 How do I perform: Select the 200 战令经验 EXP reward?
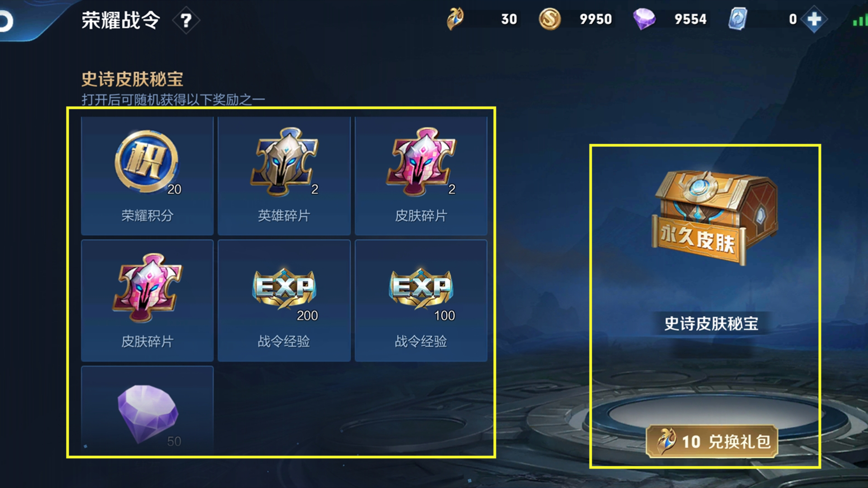[x=284, y=300]
